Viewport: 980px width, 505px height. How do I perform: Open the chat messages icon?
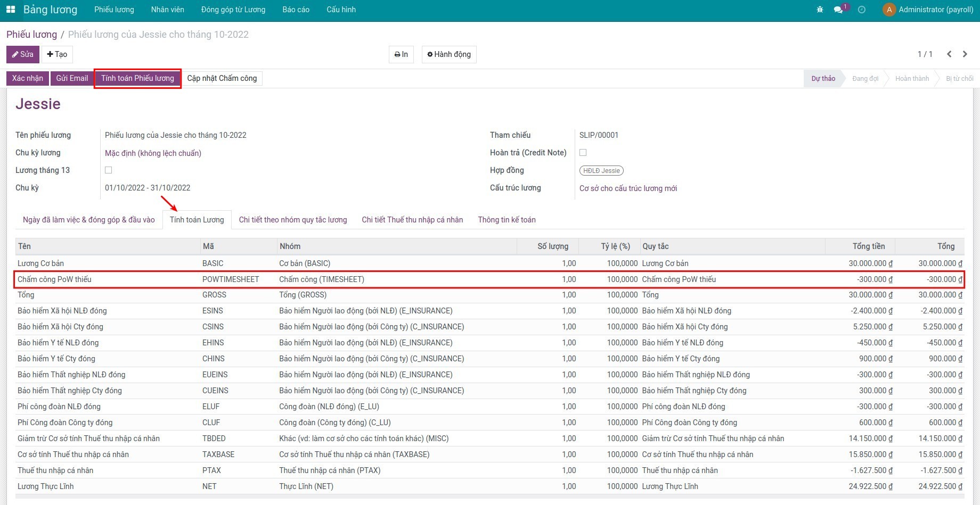838,10
